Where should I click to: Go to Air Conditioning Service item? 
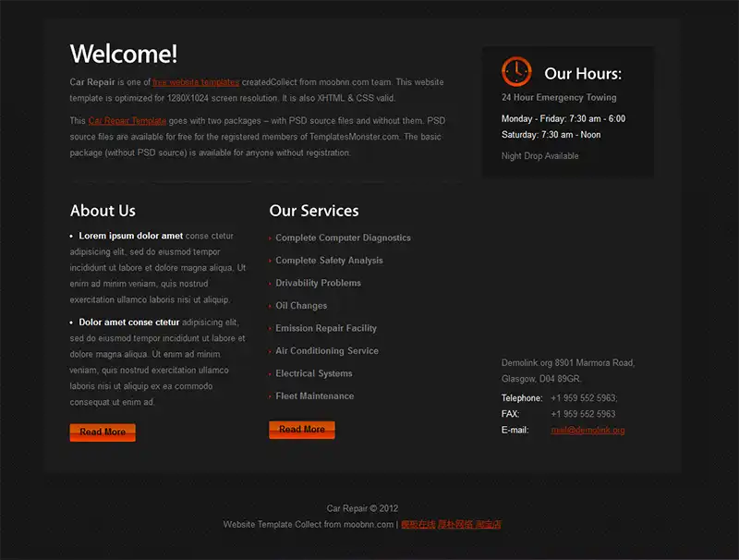[327, 351]
